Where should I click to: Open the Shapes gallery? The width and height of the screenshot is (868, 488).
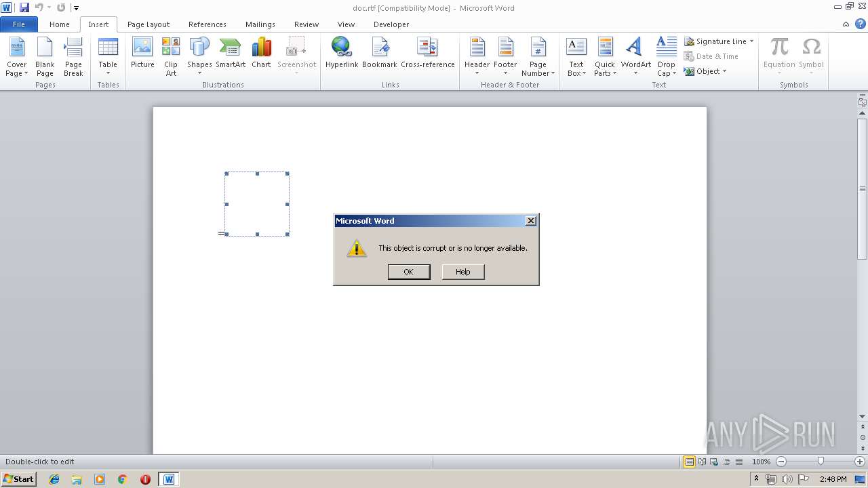click(199, 57)
